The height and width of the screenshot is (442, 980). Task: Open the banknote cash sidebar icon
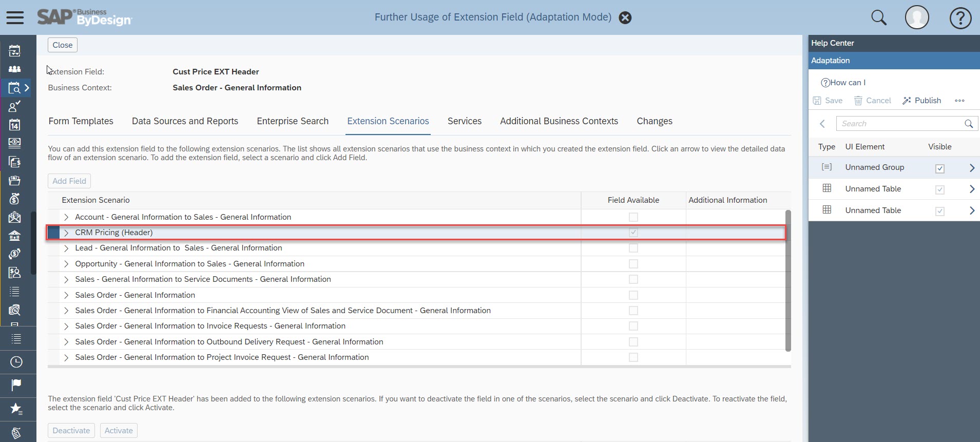click(x=14, y=143)
